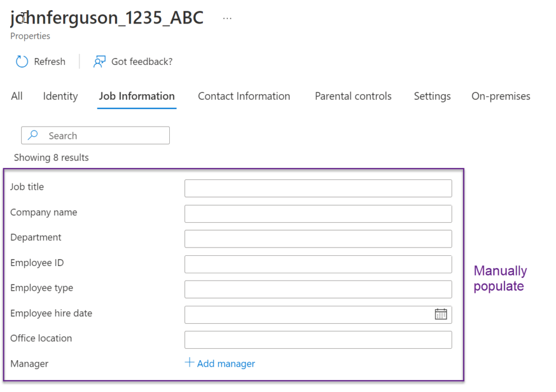Click the Got feedback? button
This screenshot has height=392, width=556.
142,62
